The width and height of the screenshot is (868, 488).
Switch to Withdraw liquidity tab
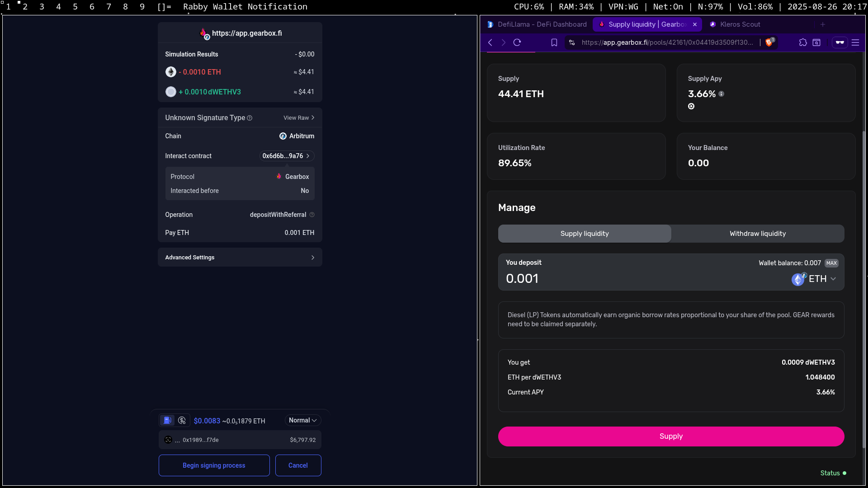(x=758, y=234)
